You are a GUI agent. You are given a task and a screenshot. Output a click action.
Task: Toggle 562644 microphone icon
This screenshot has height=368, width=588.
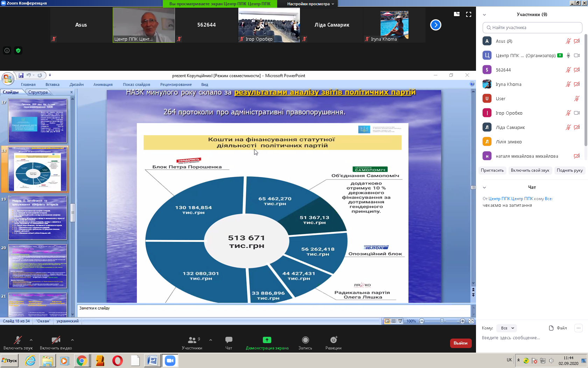[568, 70]
